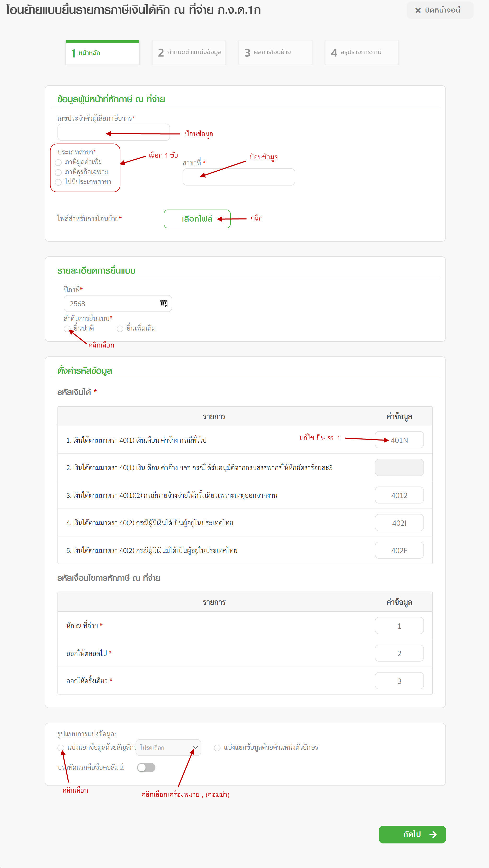The image size is (489, 868).
Task: Go to step 4 สรุปรายการภาษี tab
Action: (362, 53)
